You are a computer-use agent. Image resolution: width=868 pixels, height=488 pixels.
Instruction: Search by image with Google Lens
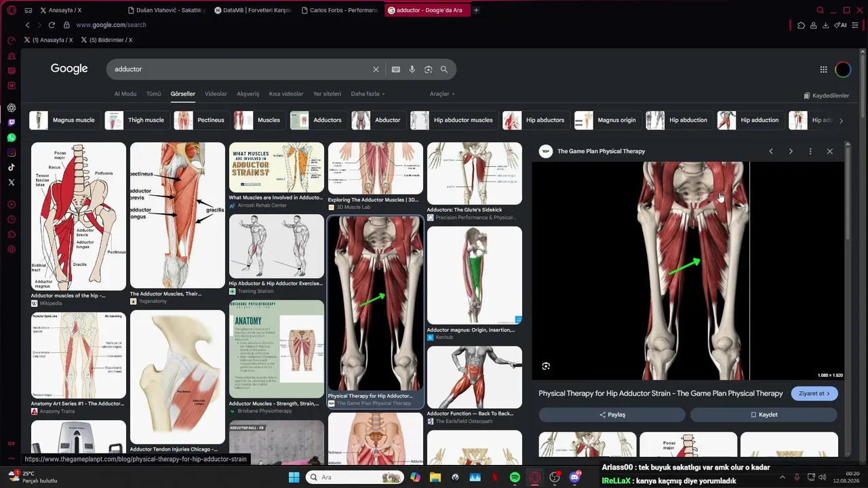pyautogui.click(x=428, y=69)
